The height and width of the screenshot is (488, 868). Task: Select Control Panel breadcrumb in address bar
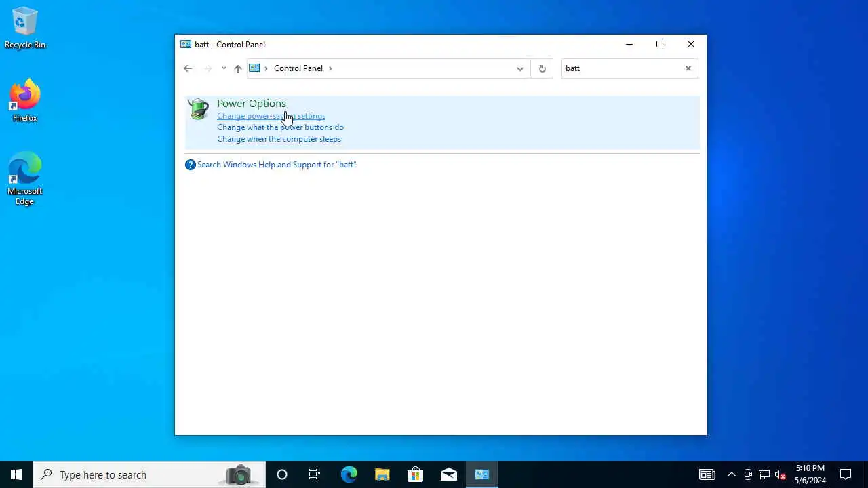pyautogui.click(x=298, y=68)
